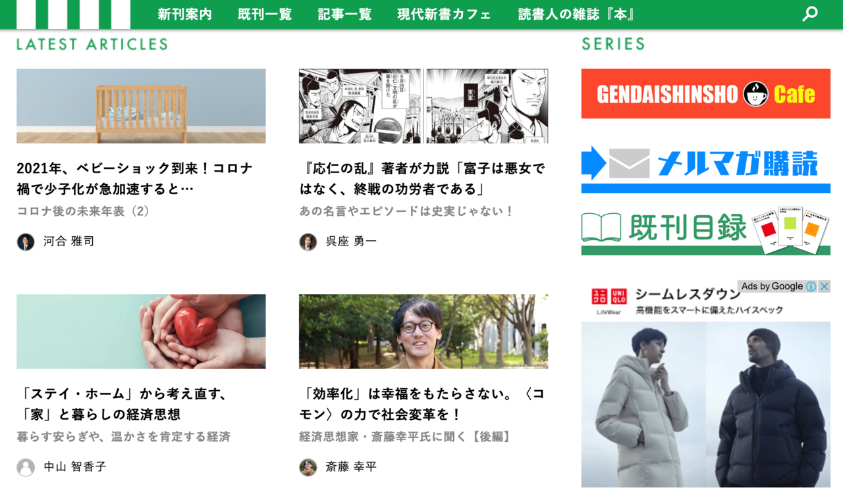
Task: Click the GENDAISHINSHO Cafe banner
Action: pos(705,93)
